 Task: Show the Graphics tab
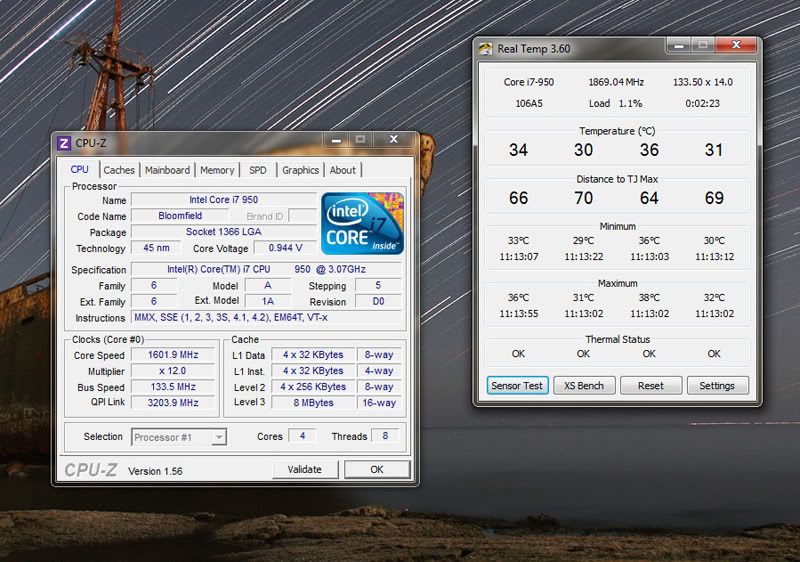pos(300,170)
